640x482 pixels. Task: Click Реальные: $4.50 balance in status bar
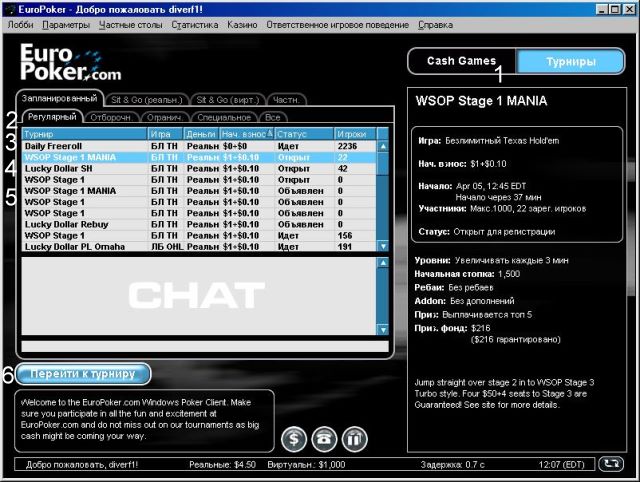point(222,464)
